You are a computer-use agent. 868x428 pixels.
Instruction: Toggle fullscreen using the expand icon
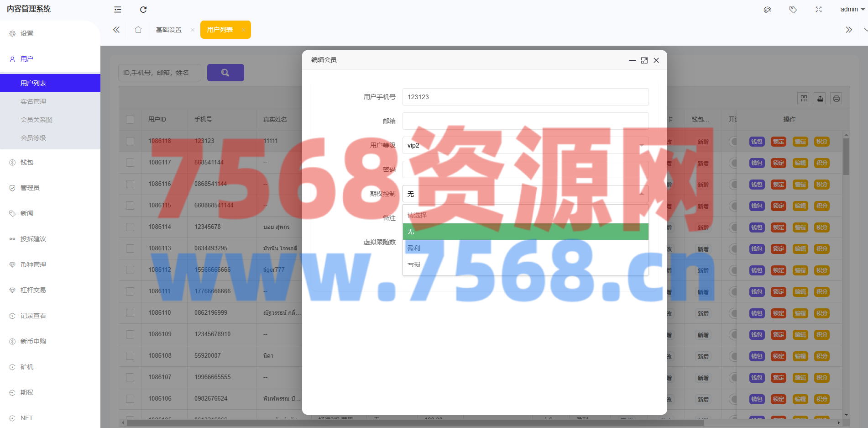click(819, 10)
